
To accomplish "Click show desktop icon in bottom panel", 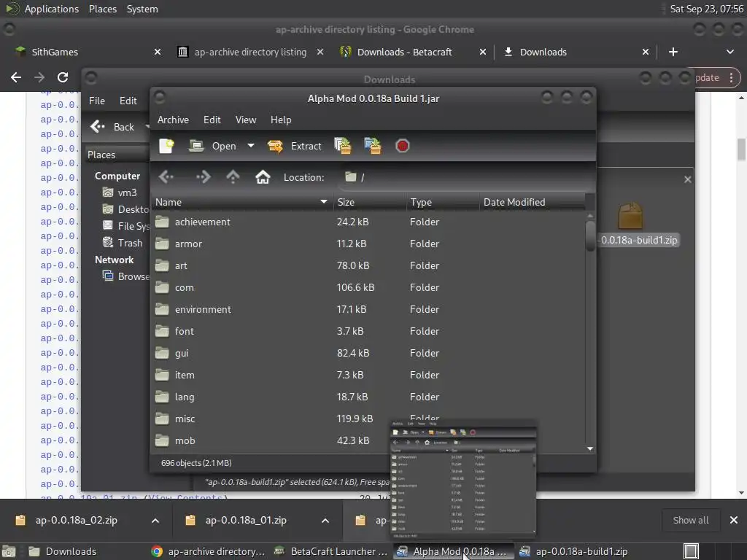I will pos(691,551).
